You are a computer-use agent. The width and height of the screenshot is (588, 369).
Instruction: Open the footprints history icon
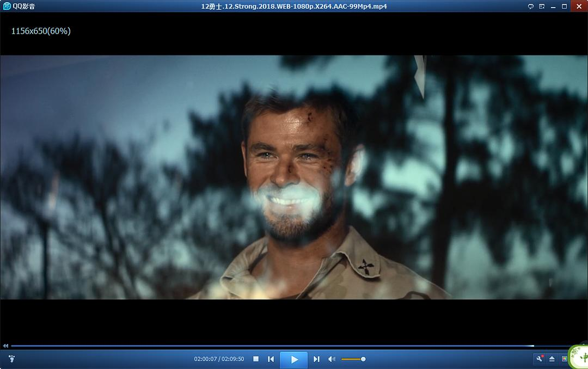pyautogui.click(x=11, y=359)
